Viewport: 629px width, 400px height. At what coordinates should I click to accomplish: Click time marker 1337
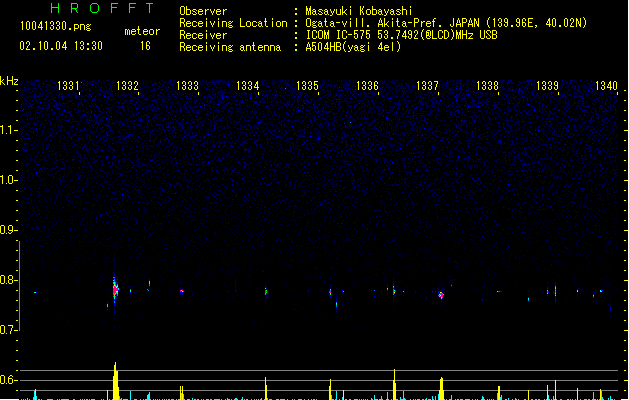click(x=428, y=86)
